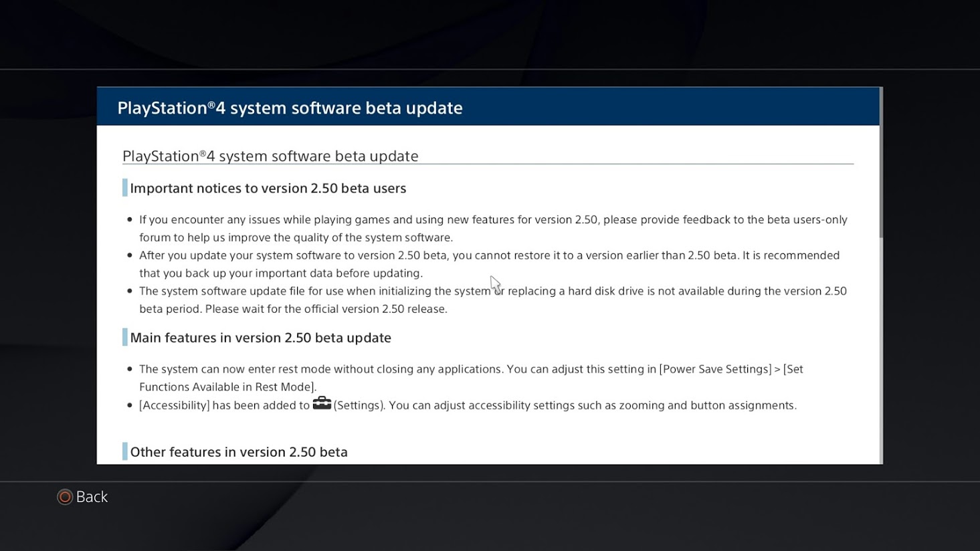Click 'Functions Available in Rest Mode].' text
The image size is (980, 551).
pos(227,387)
